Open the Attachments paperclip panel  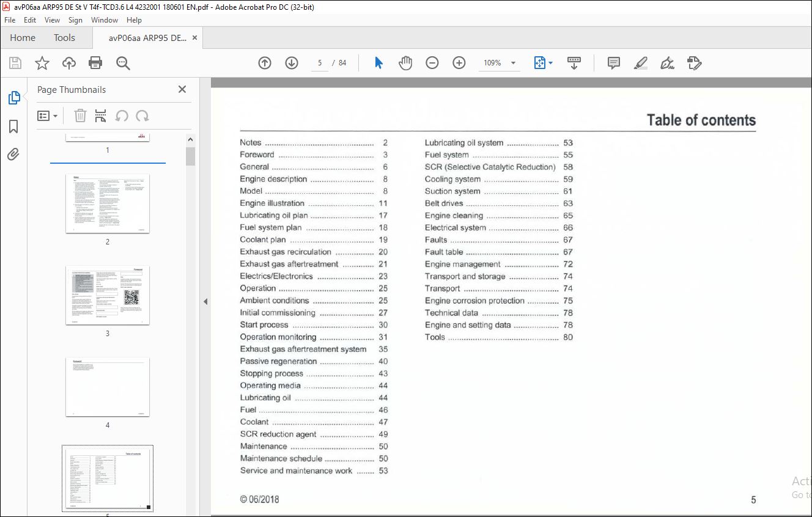(x=13, y=154)
